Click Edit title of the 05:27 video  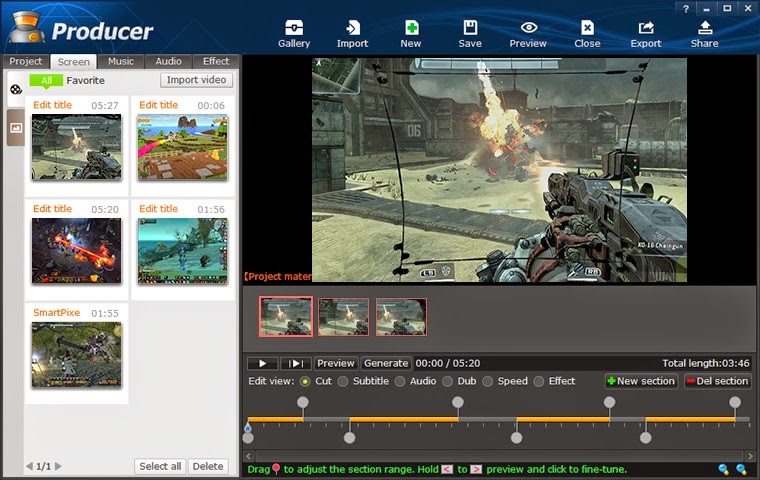tap(52, 105)
